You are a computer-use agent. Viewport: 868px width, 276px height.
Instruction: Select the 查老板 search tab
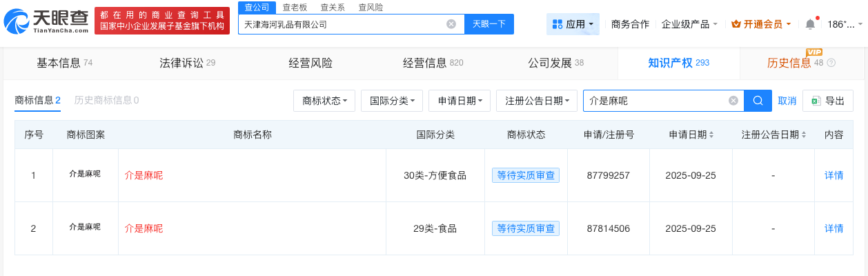point(295,7)
